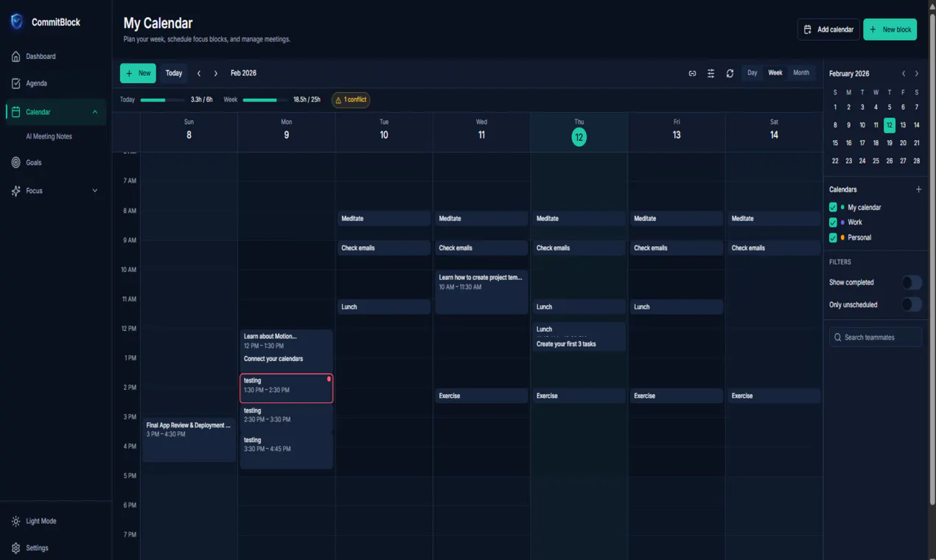Switch to Week view
This screenshot has height=560, width=936.
[775, 73]
